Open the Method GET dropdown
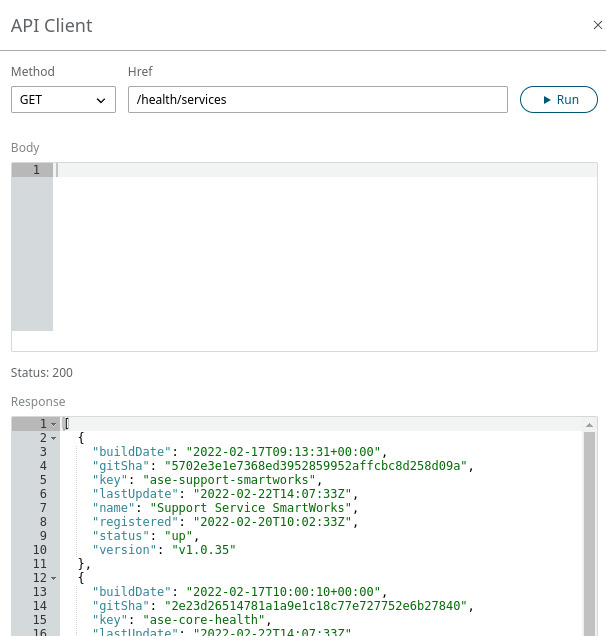Screen dimensions: 606x636 click(x=63, y=100)
